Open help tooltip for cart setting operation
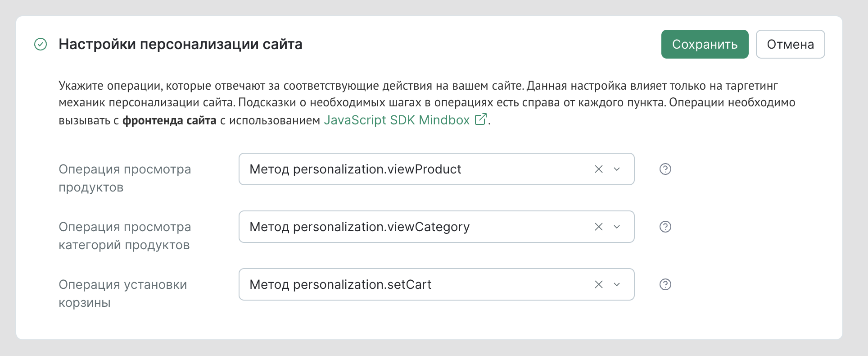 click(665, 284)
